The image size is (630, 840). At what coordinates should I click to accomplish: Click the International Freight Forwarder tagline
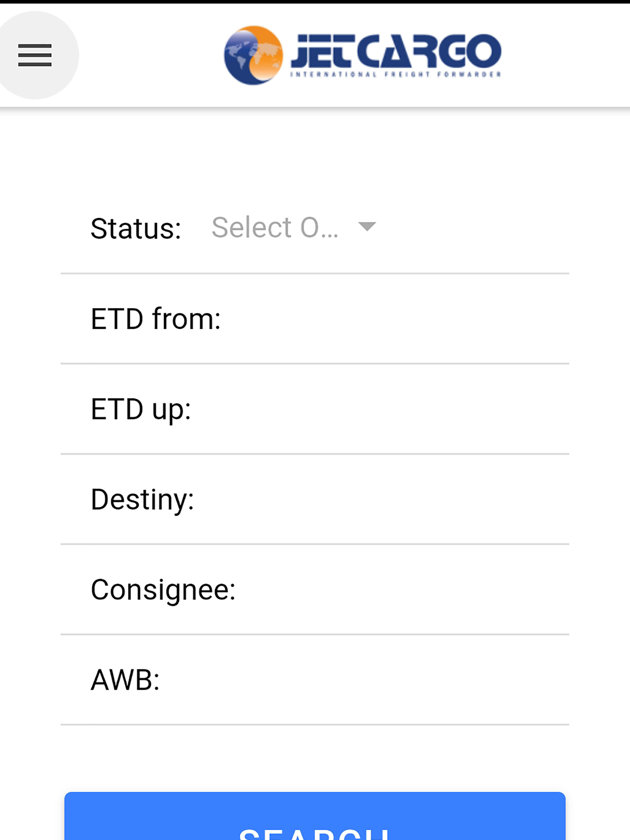[x=396, y=74]
